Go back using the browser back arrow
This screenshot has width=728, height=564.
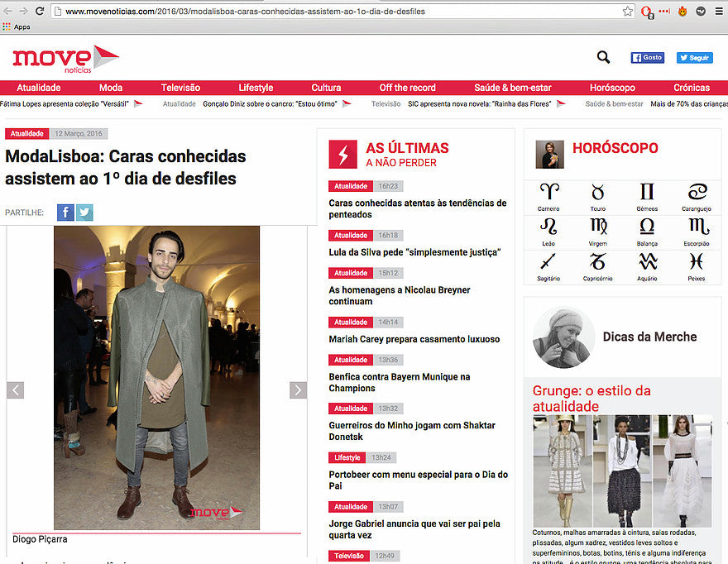[8, 11]
